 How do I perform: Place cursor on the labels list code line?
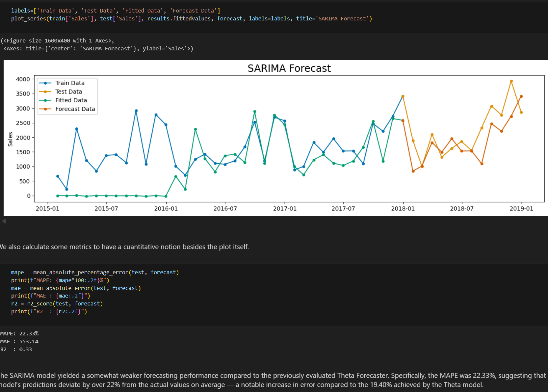click(115, 11)
